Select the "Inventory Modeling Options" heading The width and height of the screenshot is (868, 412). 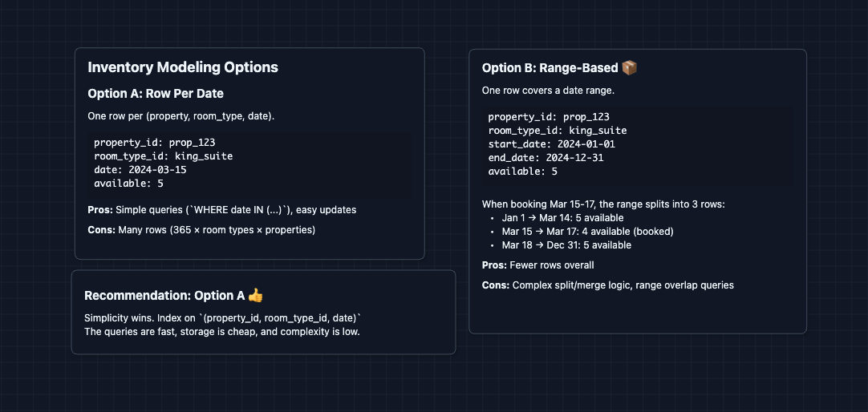click(x=183, y=67)
